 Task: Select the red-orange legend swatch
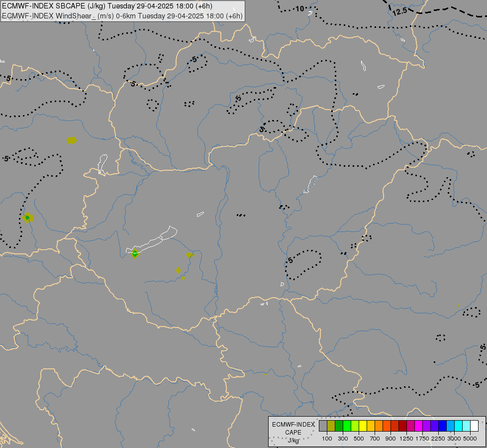pyautogui.click(x=387, y=426)
